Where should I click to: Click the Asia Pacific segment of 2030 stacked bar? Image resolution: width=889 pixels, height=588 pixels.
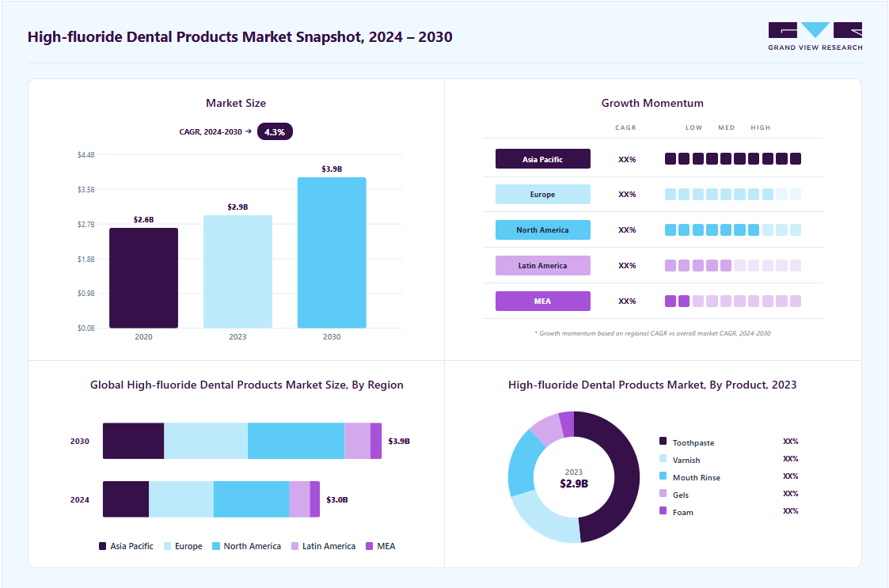[133, 441]
